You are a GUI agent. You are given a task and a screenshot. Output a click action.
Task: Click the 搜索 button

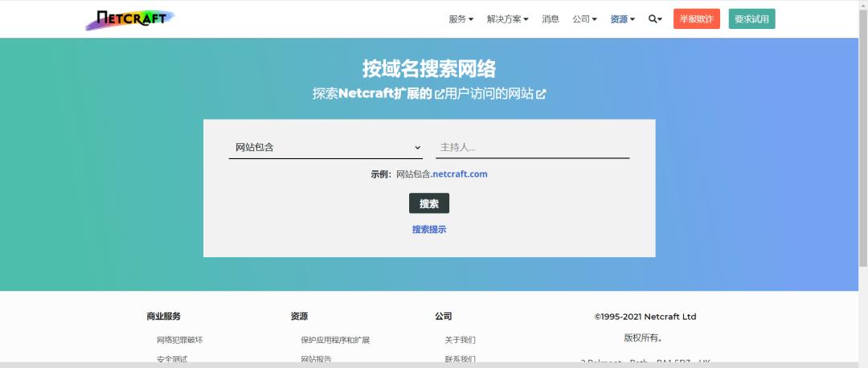click(429, 203)
